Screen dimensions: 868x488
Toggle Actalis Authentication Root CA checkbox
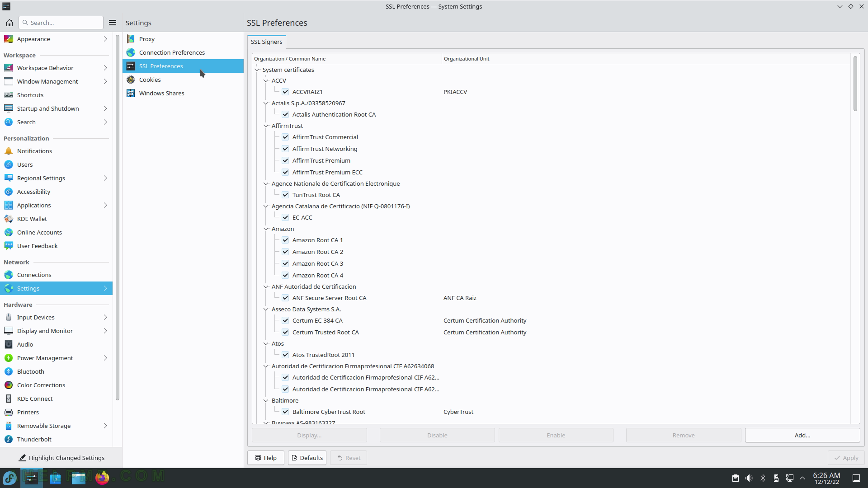tap(285, 114)
